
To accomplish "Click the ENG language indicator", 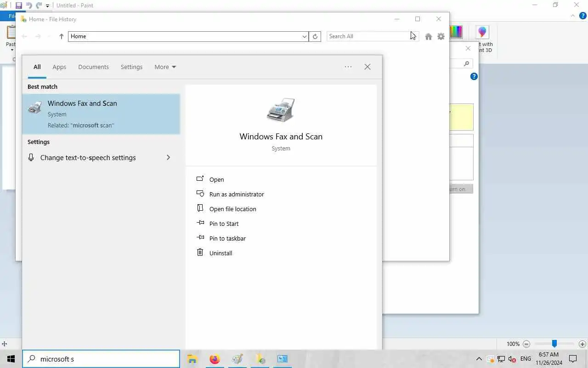I will point(526,359).
